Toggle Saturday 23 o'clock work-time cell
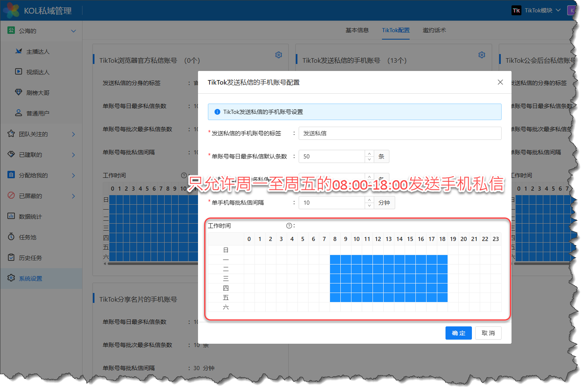 click(x=496, y=307)
